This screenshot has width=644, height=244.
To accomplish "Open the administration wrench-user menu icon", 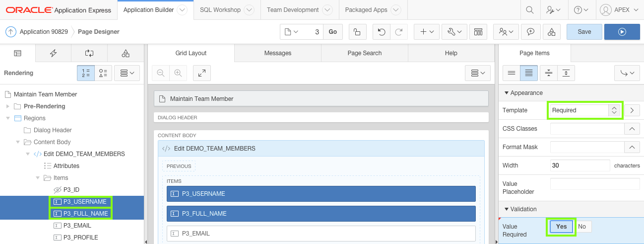I will click(553, 10).
